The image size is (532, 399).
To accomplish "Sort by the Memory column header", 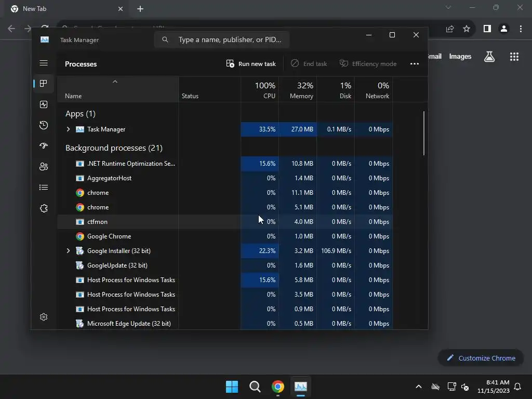I will (x=298, y=90).
